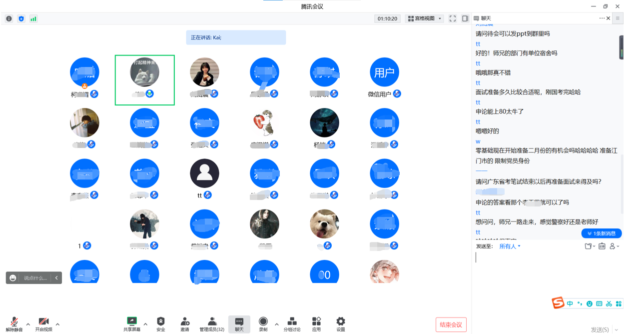Click the white Samoyed dog avatar

[324, 224]
